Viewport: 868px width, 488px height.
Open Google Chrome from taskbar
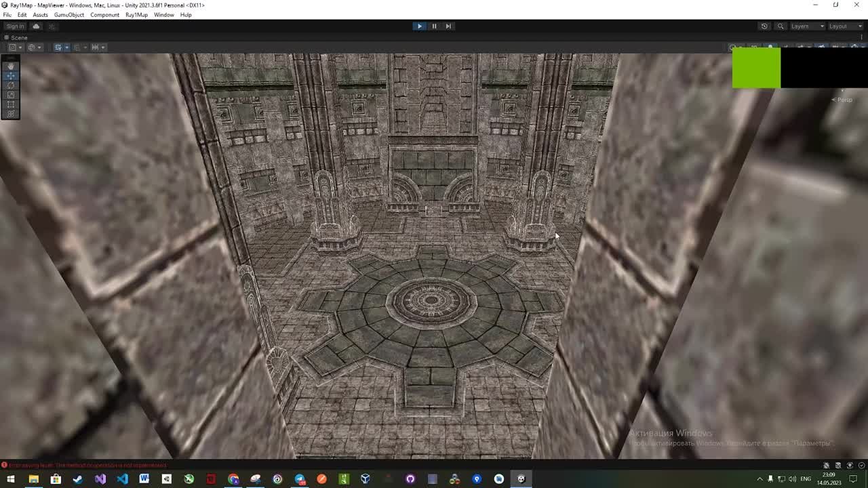233,479
